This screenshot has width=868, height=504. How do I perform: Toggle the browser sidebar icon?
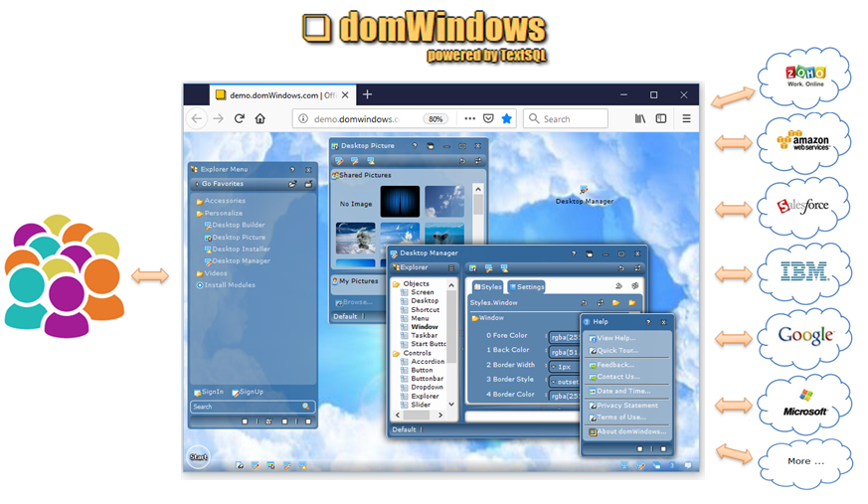(x=661, y=118)
